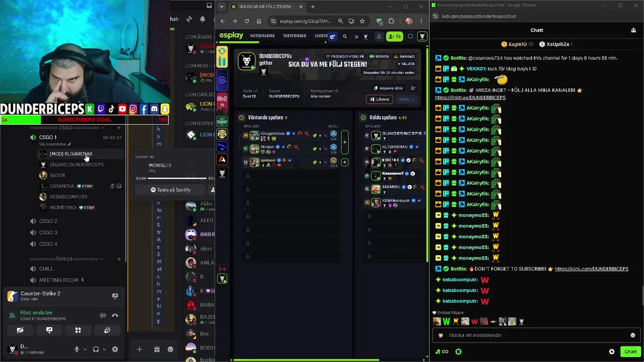Open Chrome tab search dropdown

pyautogui.click(x=221, y=7)
